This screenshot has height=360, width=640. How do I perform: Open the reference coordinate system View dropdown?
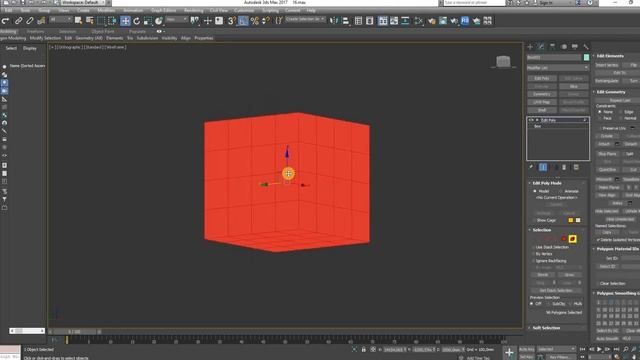point(177,20)
